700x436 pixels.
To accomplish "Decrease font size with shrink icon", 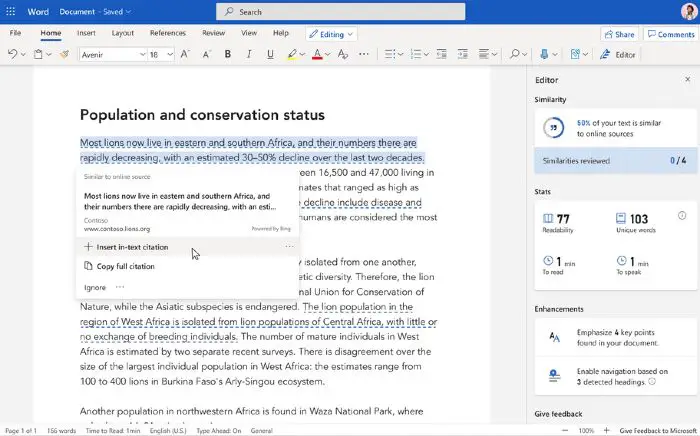I will (206, 54).
